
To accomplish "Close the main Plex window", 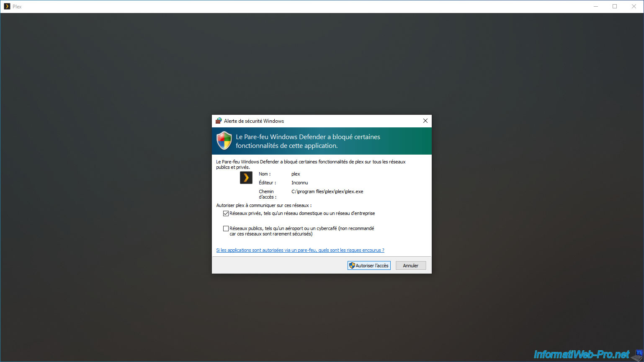I will pyautogui.click(x=634, y=6).
